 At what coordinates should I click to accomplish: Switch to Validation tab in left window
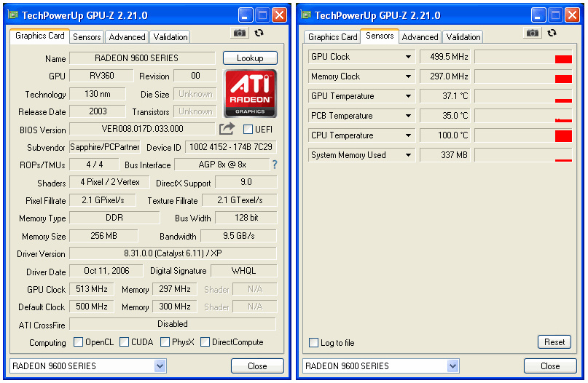coord(170,36)
